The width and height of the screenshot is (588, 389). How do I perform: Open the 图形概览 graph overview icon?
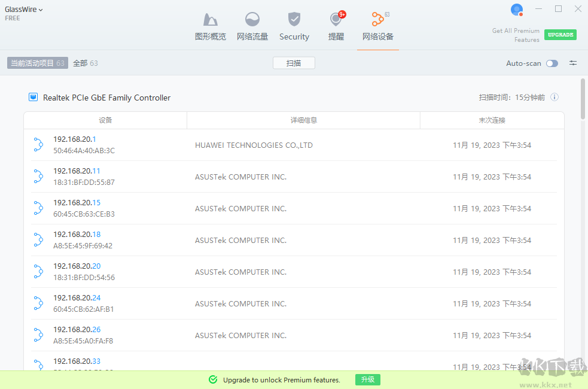(x=211, y=20)
